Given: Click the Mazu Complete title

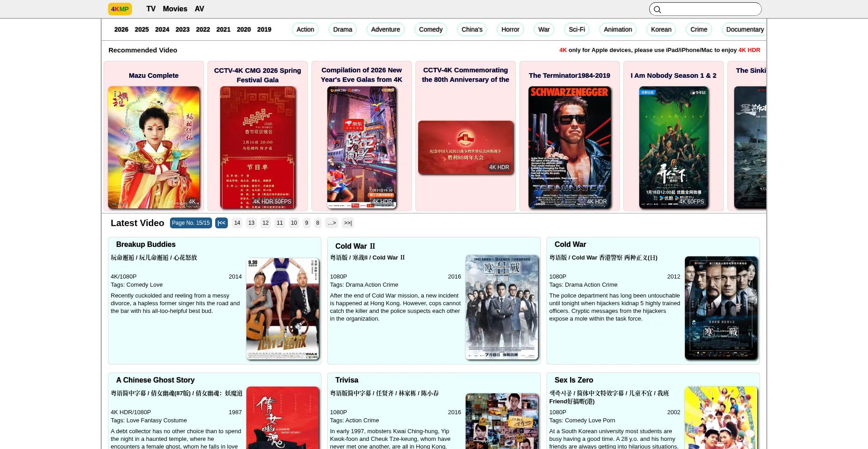Looking at the screenshot, I should tap(154, 76).
